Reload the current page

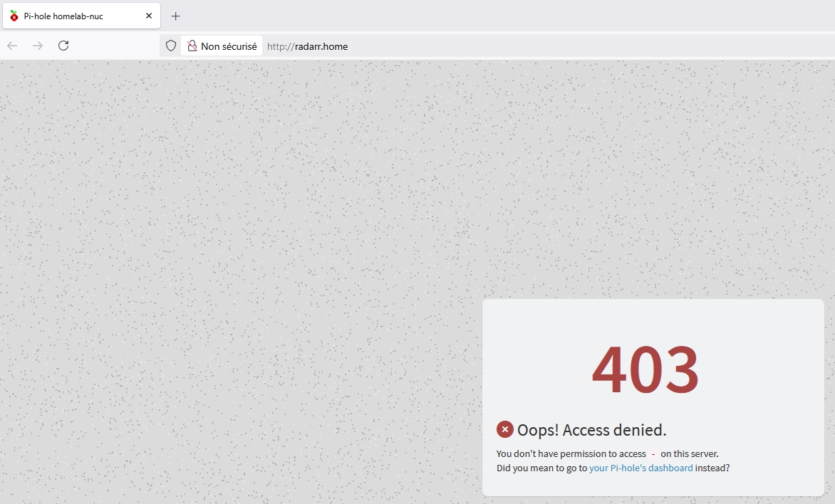(x=63, y=46)
